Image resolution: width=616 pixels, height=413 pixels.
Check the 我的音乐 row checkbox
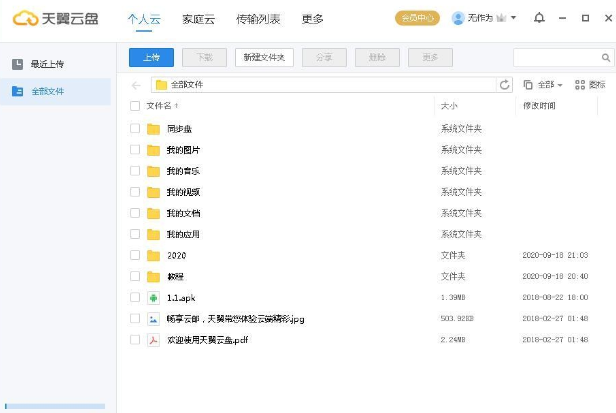[x=135, y=171]
